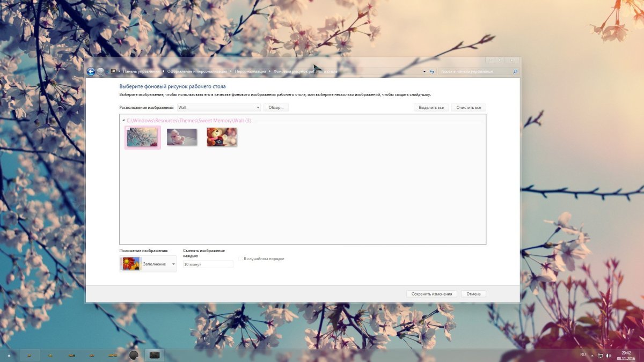Open the 'Заполнение' picture position dropdown
This screenshot has width=644, height=362.
(x=148, y=264)
